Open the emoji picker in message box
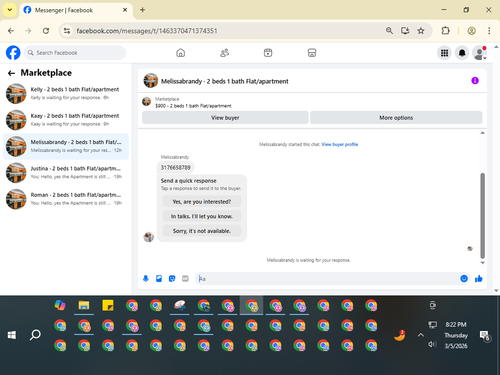500x375 pixels. tap(464, 278)
